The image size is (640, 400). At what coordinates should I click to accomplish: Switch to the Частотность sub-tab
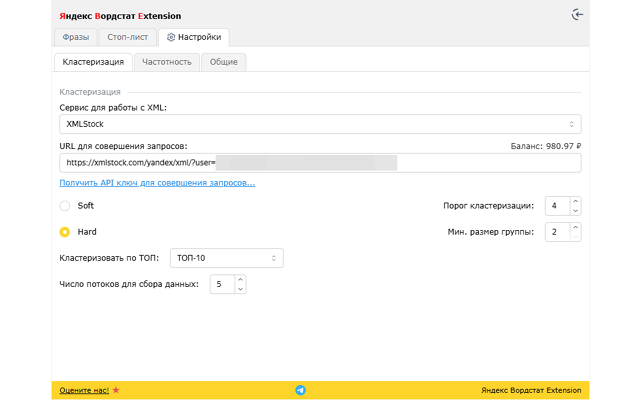click(x=167, y=62)
